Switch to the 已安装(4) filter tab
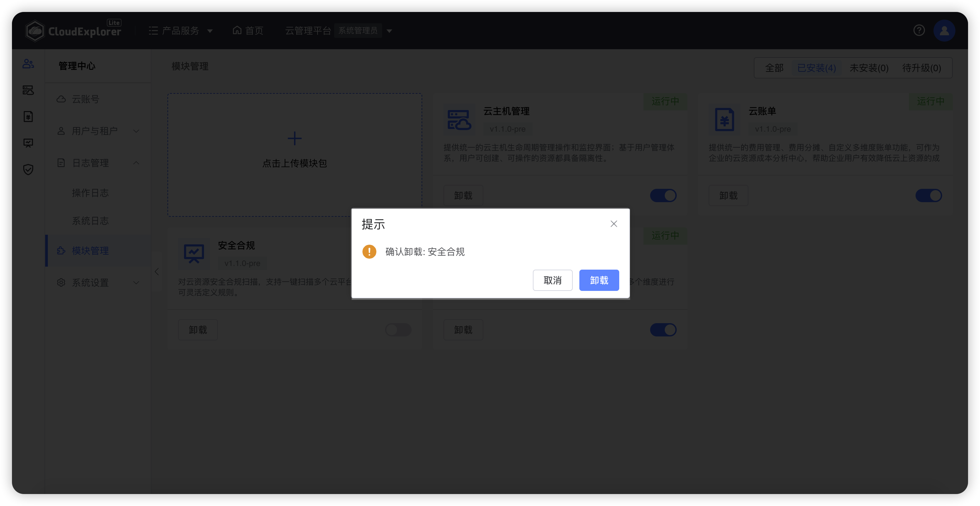The height and width of the screenshot is (506, 980). 817,68
